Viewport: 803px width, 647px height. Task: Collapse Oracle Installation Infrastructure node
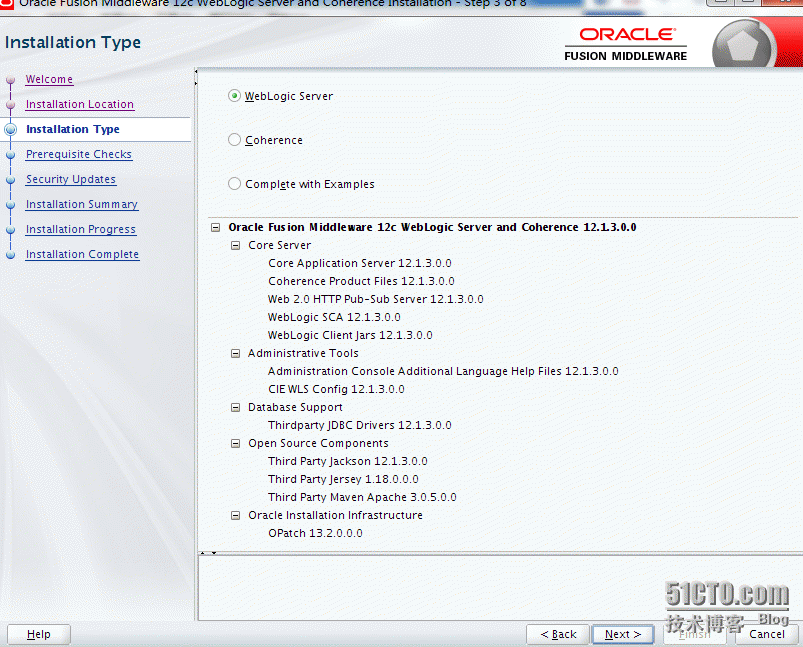[x=236, y=515]
